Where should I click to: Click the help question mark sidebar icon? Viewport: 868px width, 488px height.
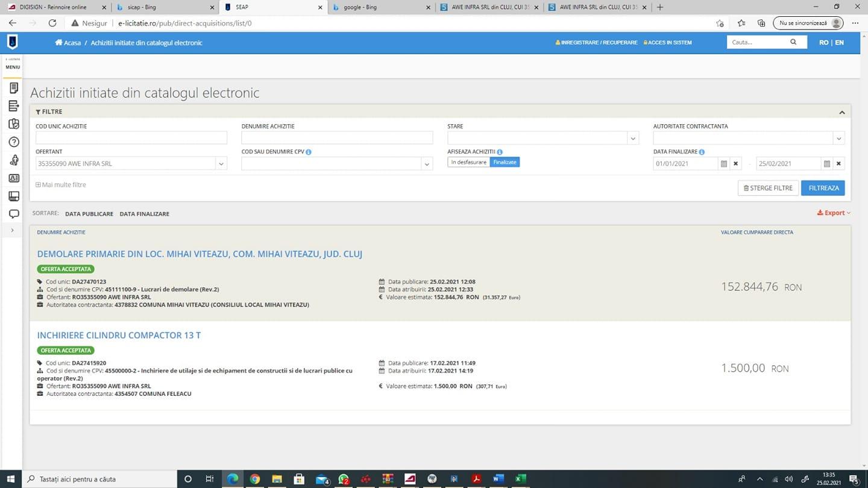[14, 142]
